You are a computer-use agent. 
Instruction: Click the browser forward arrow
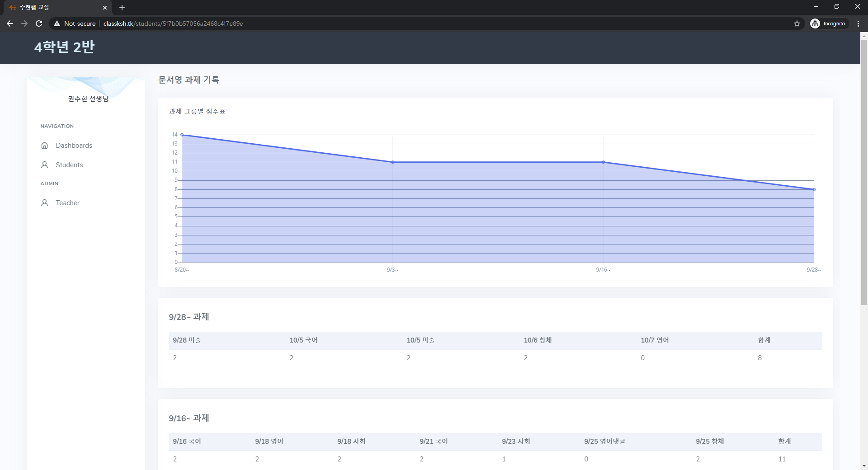[x=24, y=23]
